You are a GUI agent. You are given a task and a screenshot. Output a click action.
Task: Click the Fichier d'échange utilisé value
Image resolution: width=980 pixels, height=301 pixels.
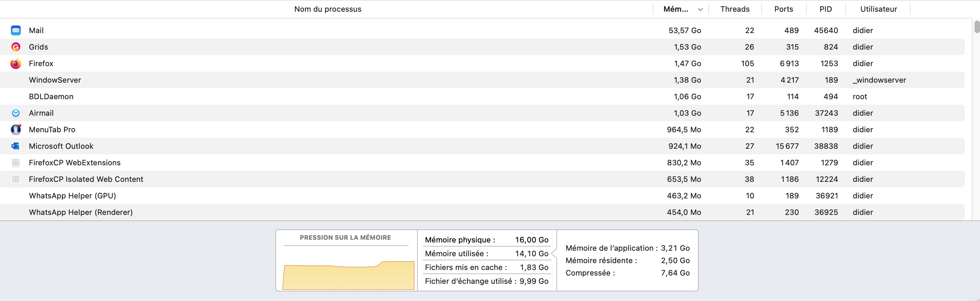point(534,281)
